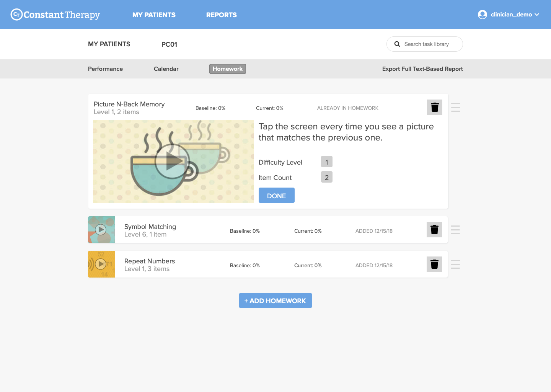Click the clinician user avatar icon
Image resolution: width=551 pixels, height=392 pixels.
[x=483, y=15]
